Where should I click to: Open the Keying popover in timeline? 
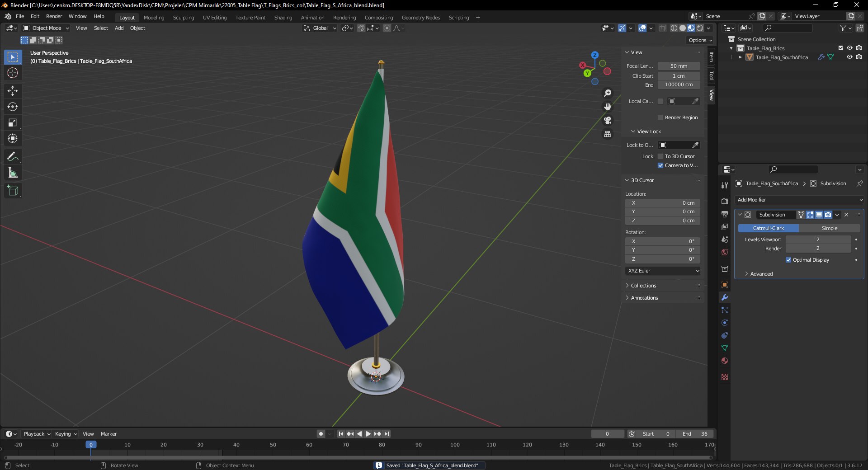click(x=66, y=434)
